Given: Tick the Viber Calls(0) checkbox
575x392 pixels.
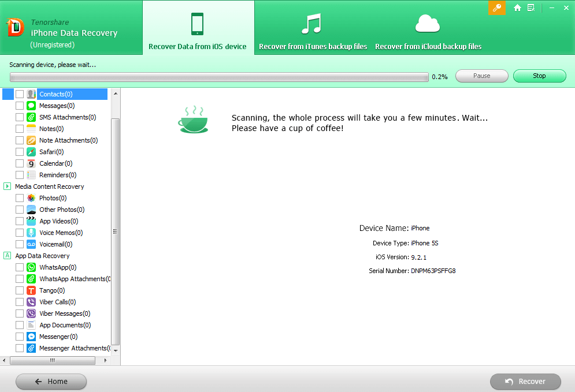Looking at the screenshot, I should pos(20,302).
